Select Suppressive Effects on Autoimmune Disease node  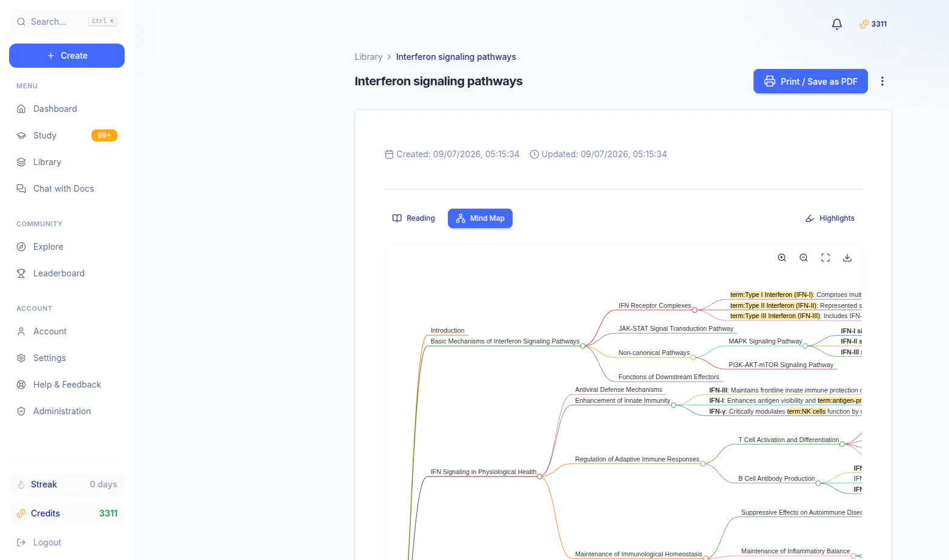[801, 512]
